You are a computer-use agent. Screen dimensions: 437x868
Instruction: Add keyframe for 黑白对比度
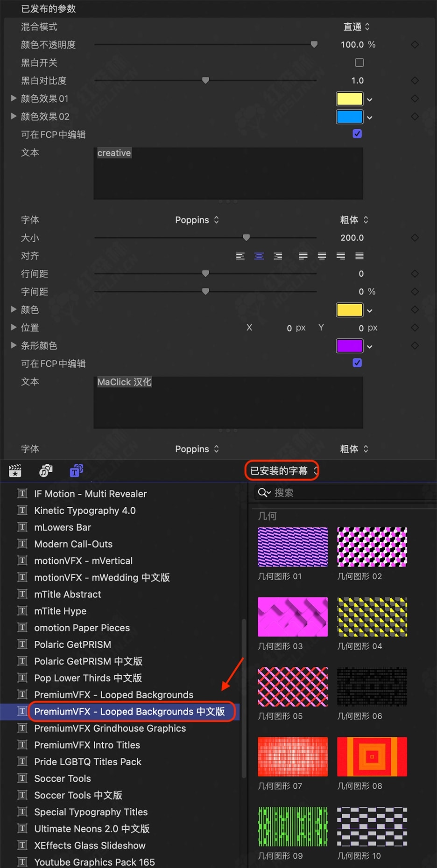click(x=415, y=80)
